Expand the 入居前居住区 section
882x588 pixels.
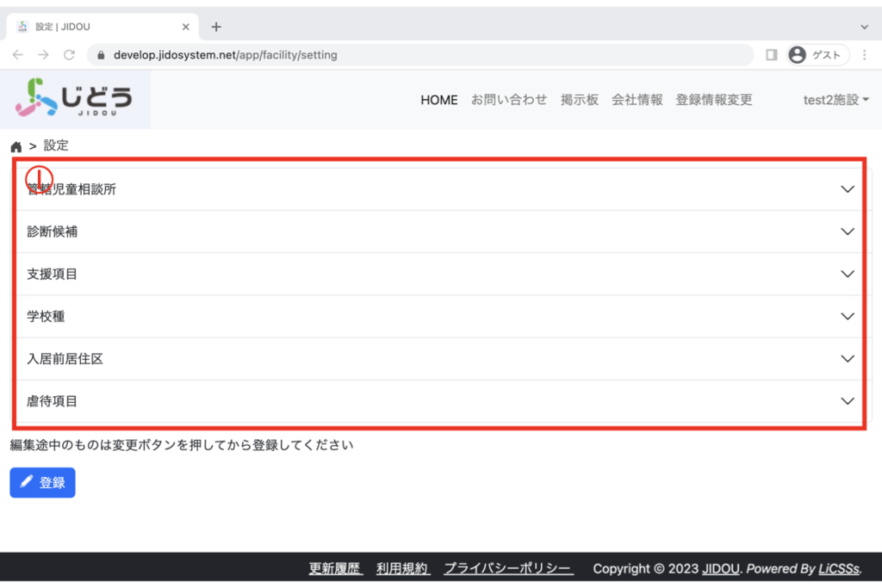[848, 359]
